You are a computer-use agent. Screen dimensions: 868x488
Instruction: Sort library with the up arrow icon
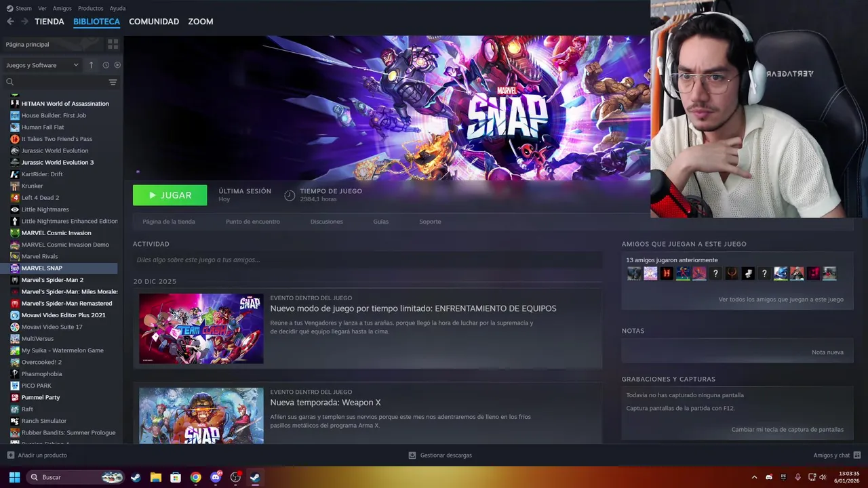click(92, 65)
